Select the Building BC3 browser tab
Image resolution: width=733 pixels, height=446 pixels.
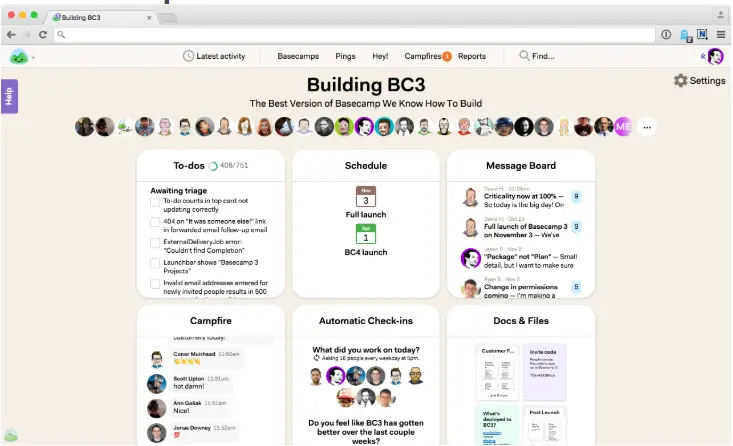click(101, 17)
